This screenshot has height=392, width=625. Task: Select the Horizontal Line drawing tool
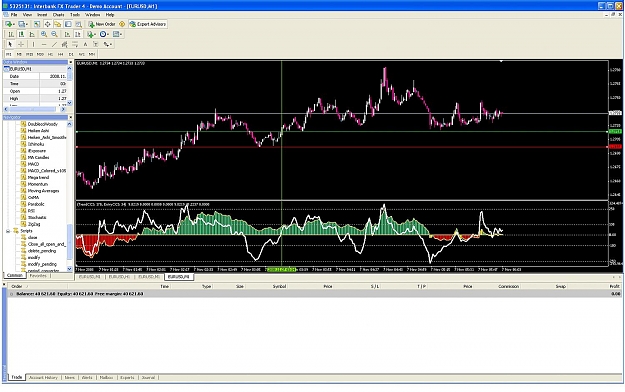point(44,44)
